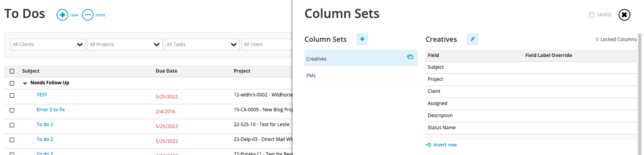Open the All Clients dropdown
Screen dimensions: 644x155
point(48,45)
